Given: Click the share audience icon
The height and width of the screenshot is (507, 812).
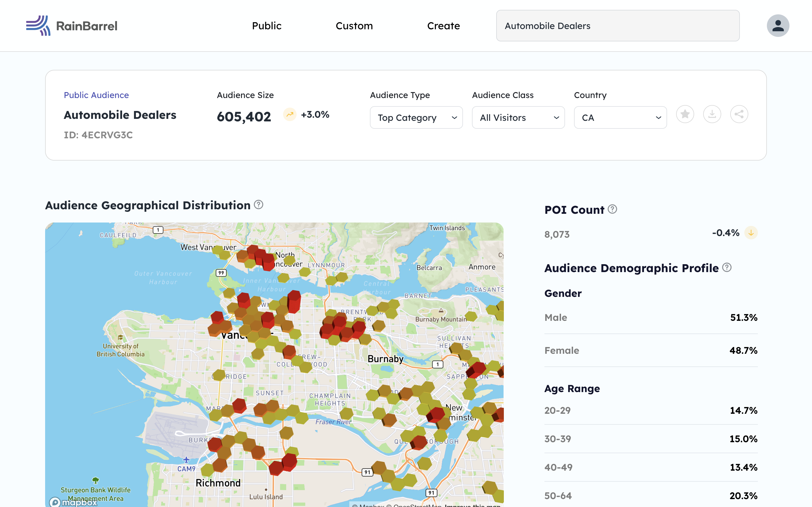Looking at the screenshot, I should (739, 114).
